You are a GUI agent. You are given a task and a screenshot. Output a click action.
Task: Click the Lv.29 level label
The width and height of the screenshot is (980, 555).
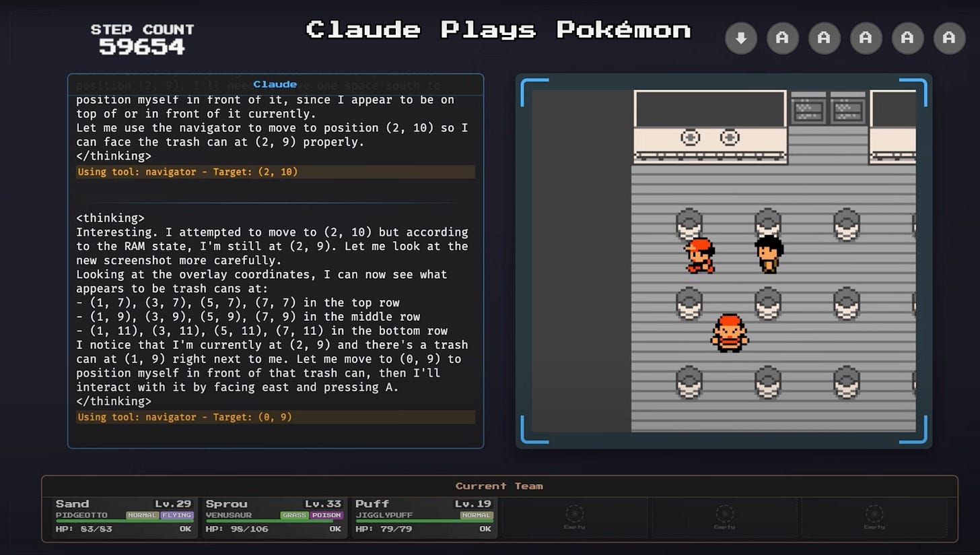[x=174, y=504]
